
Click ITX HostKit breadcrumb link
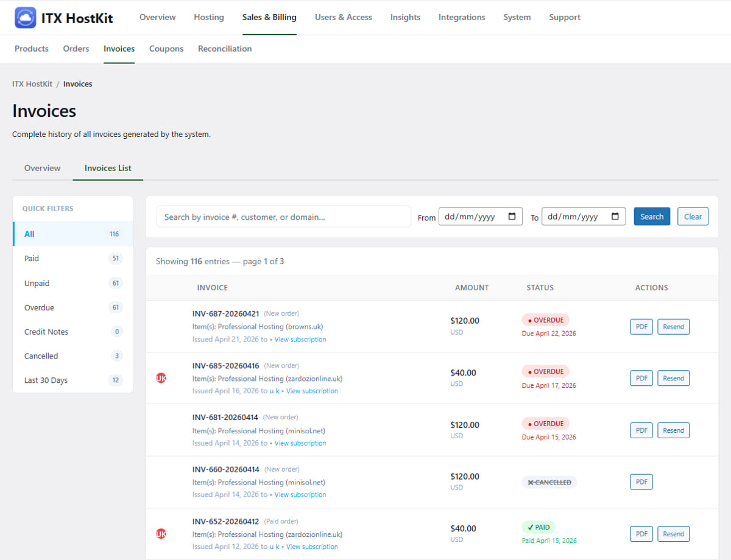pos(32,84)
